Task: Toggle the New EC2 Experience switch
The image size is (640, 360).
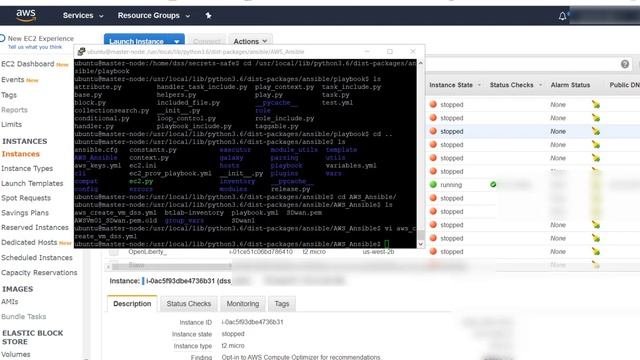Action: point(2,38)
